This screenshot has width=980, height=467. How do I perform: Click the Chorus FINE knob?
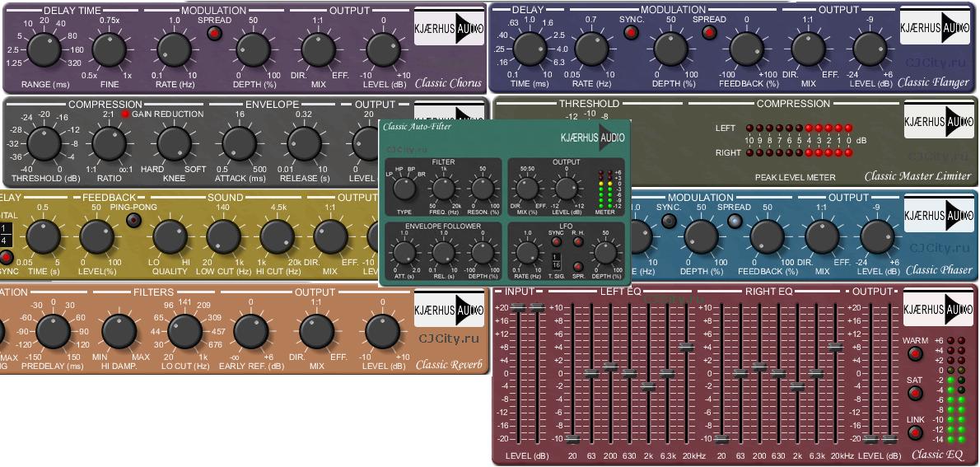[x=110, y=50]
